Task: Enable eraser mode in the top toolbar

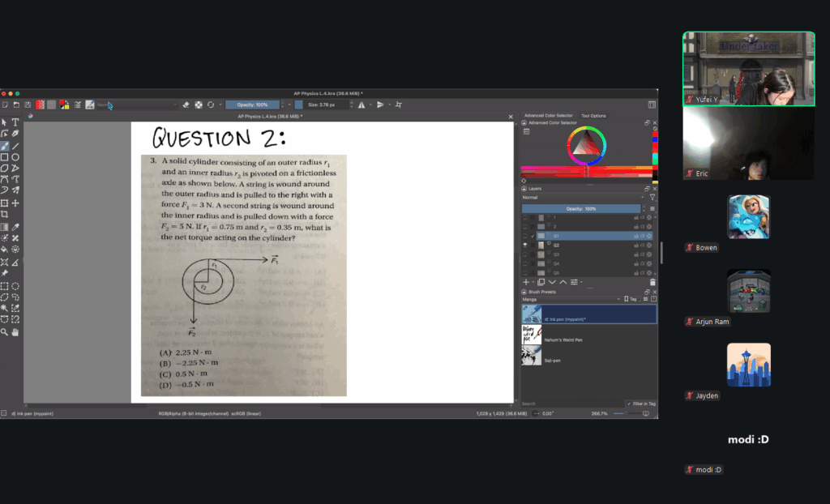Action: click(x=186, y=105)
